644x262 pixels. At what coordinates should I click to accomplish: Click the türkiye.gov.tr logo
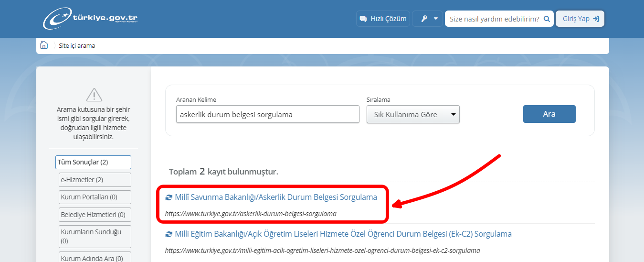tap(91, 18)
